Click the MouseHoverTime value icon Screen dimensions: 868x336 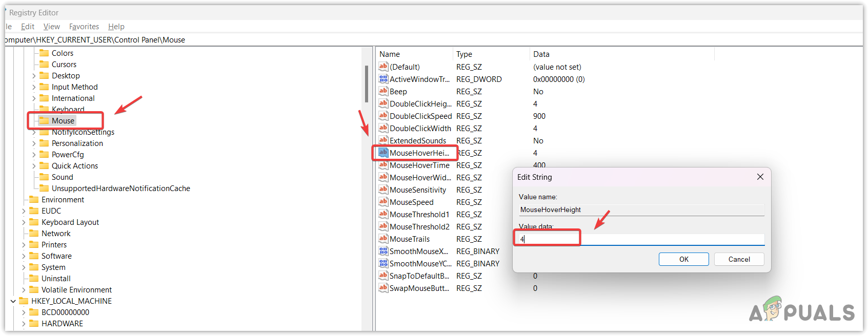(x=383, y=165)
